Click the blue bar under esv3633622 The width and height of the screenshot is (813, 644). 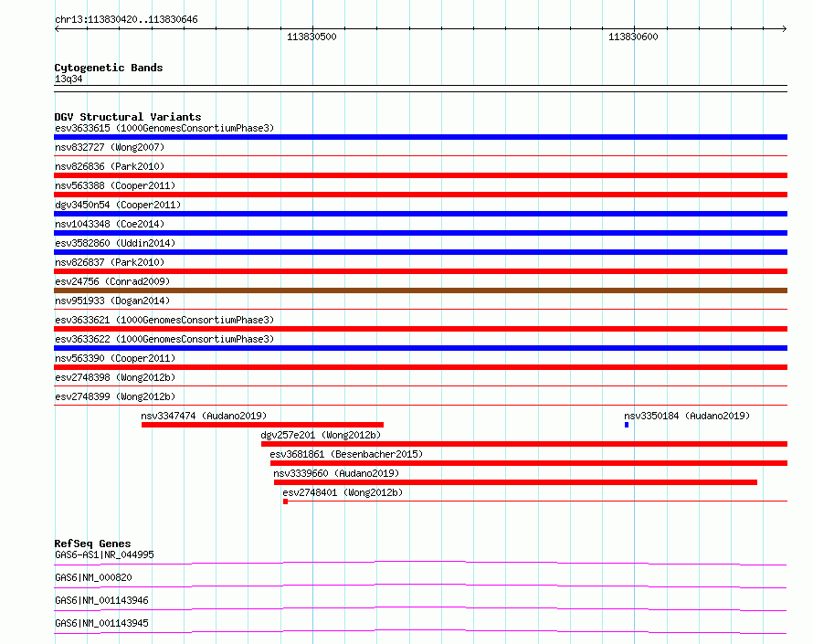click(x=420, y=348)
